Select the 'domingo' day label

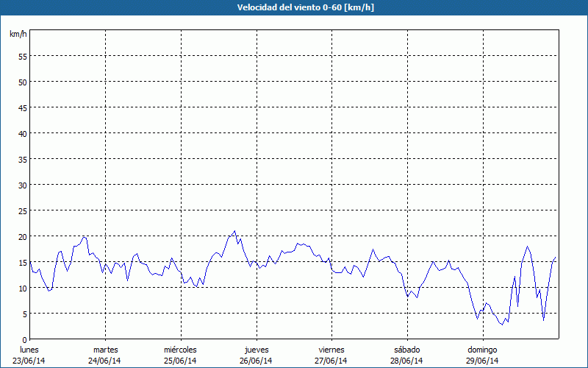(482, 350)
